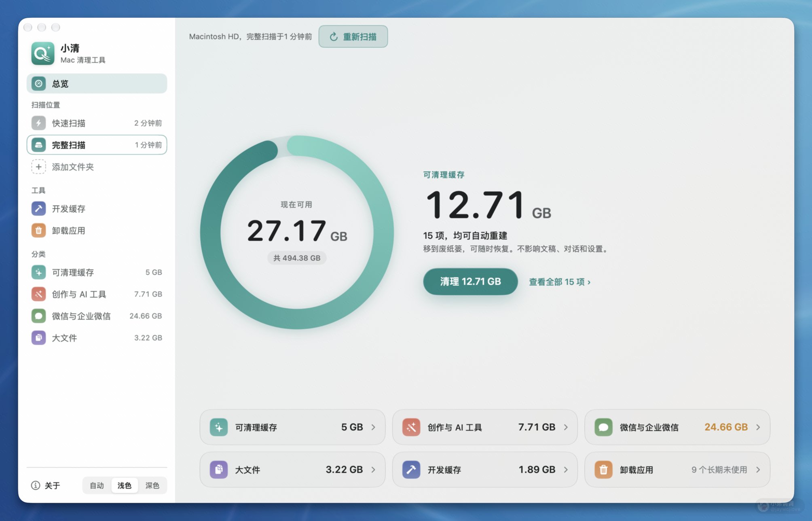Viewport: 812px width, 521px height.
Task: Click the 完整扫描 disk icon in sidebar
Action: (x=38, y=145)
